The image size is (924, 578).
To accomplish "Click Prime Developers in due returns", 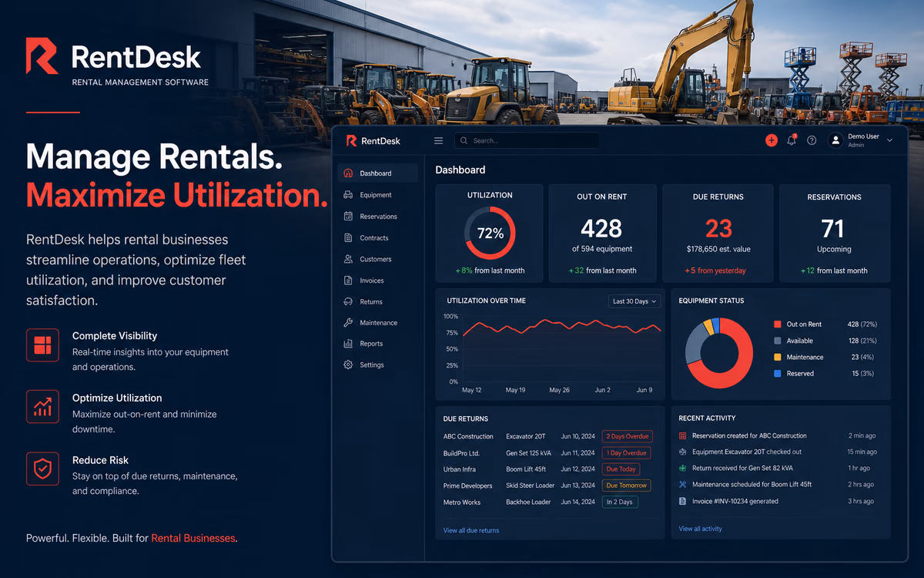I will pyautogui.click(x=467, y=486).
